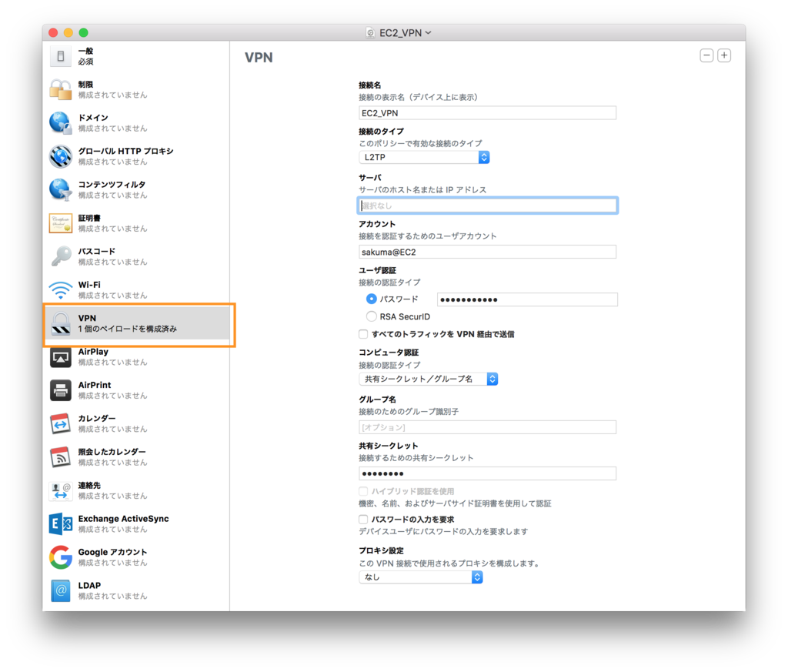788x672 pixels.
Task: Add a new VPN payload with plus button
Action: [724, 55]
